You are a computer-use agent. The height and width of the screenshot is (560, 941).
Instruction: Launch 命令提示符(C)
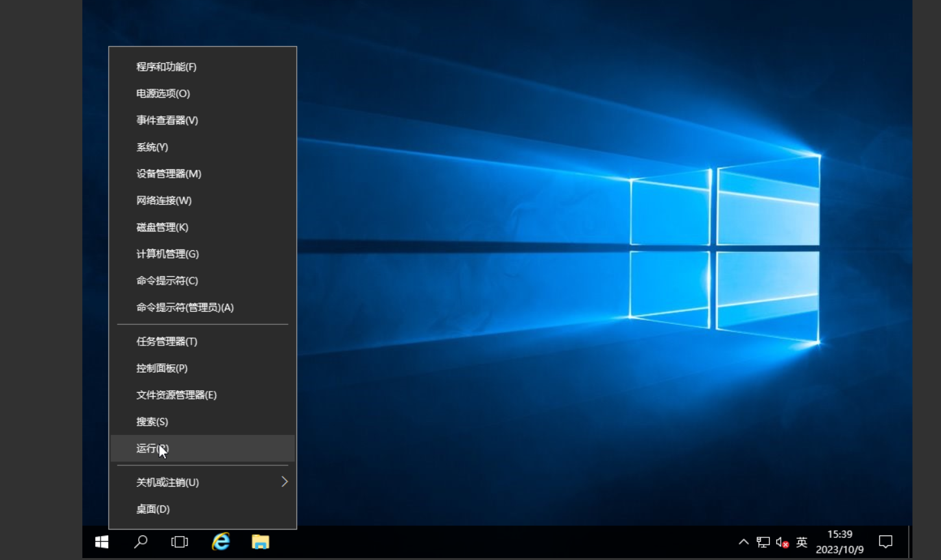pyautogui.click(x=203, y=281)
